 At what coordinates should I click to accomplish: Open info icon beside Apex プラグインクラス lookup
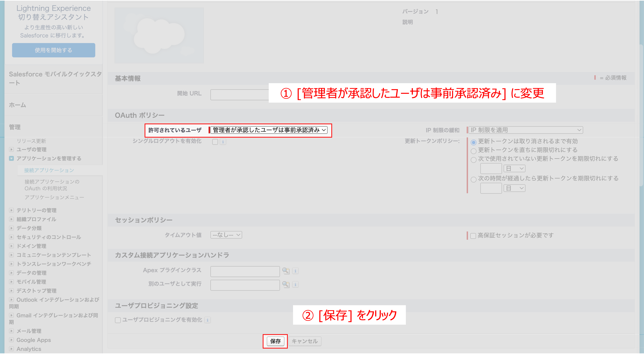(295, 271)
